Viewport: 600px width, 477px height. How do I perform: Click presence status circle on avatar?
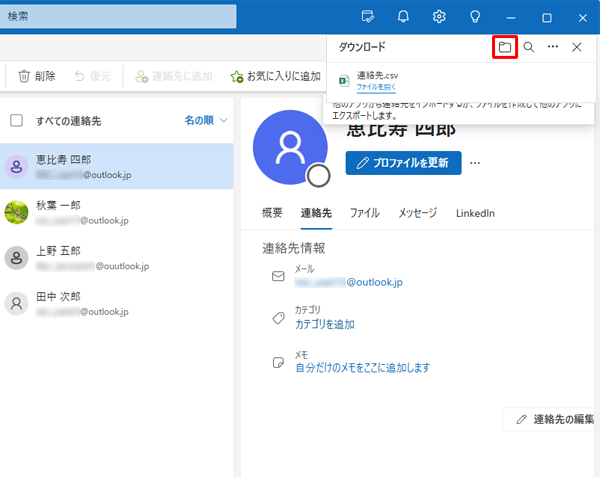coord(318,176)
